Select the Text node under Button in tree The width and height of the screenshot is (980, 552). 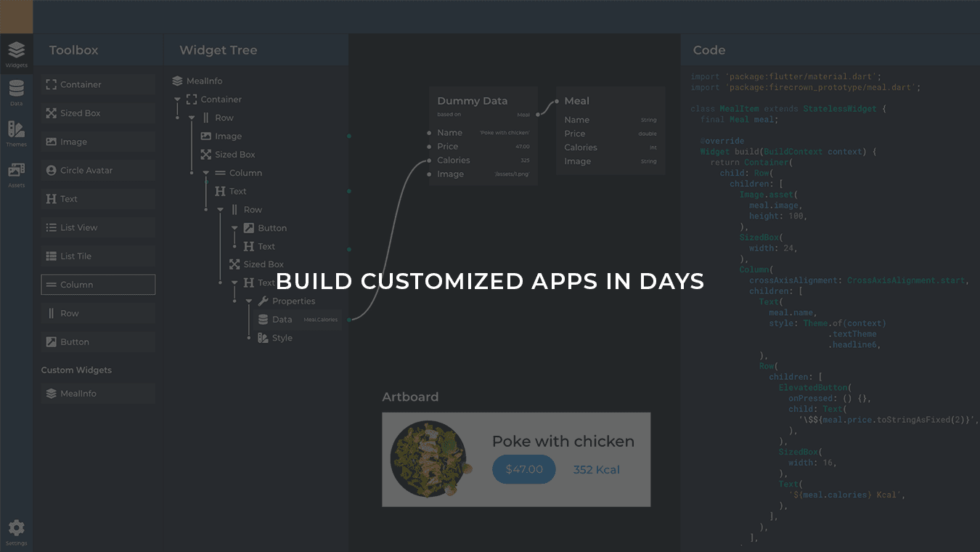(x=259, y=246)
